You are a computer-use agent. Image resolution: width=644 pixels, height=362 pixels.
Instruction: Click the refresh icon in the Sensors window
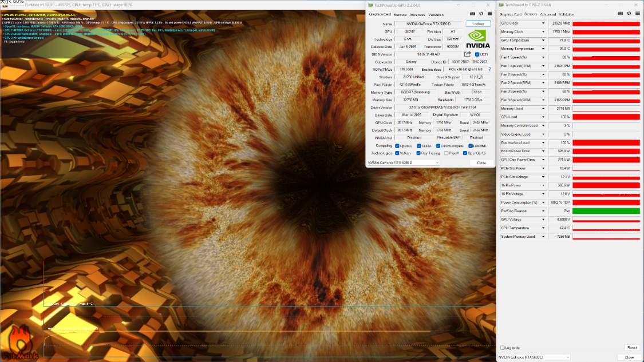[x=629, y=14]
